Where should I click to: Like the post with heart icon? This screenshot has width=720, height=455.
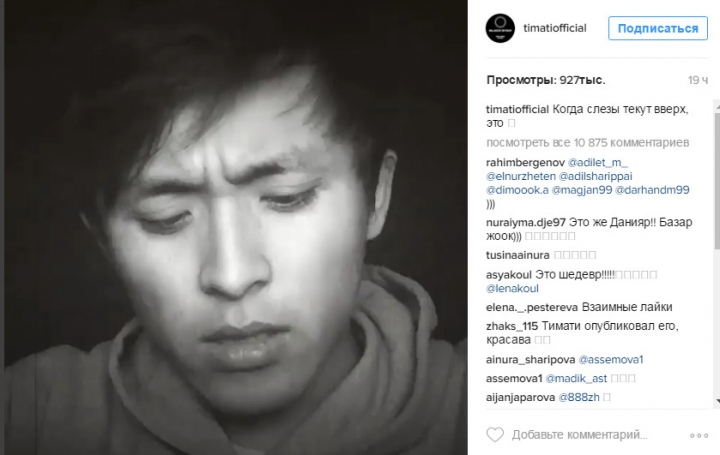pos(495,434)
